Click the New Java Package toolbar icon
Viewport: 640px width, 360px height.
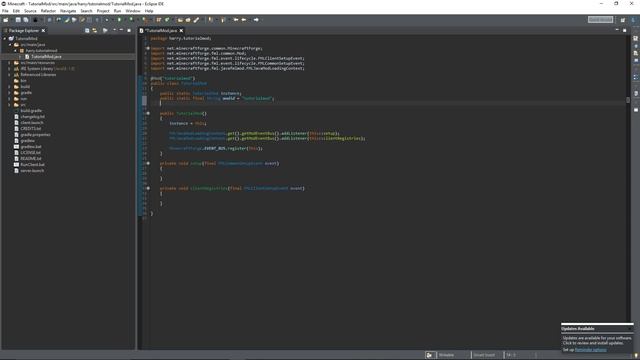tap(158, 20)
